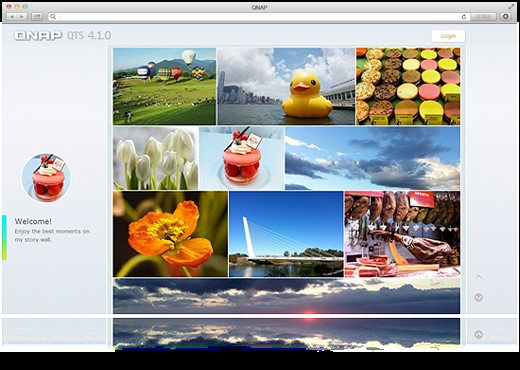The width and height of the screenshot is (520, 370).
Task: Click the QNAP logo
Action: coord(38,35)
